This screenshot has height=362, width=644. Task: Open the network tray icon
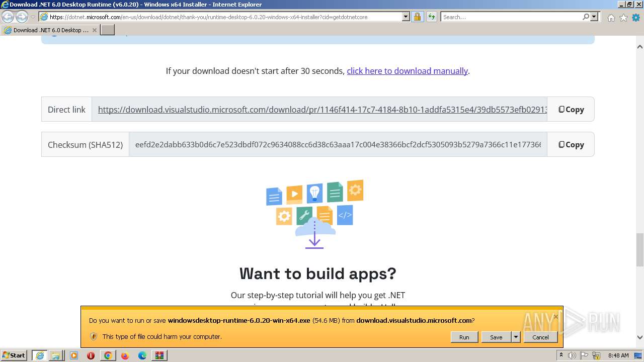click(x=596, y=355)
